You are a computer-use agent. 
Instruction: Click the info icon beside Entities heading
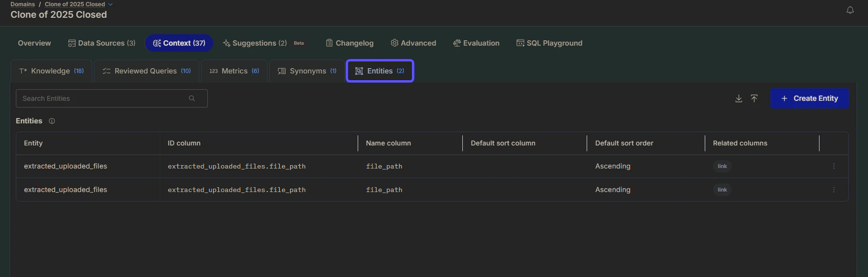click(x=52, y=121)
